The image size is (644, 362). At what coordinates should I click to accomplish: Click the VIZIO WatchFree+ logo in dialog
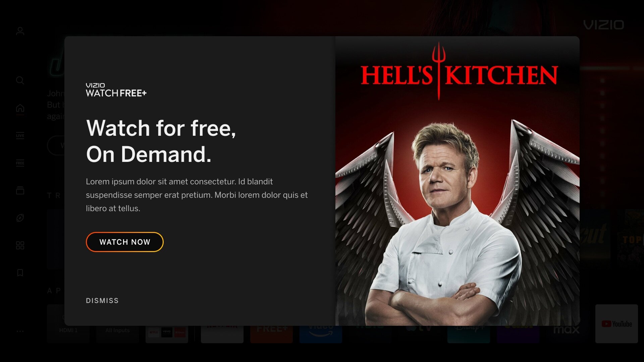click(x=116, y=90)
